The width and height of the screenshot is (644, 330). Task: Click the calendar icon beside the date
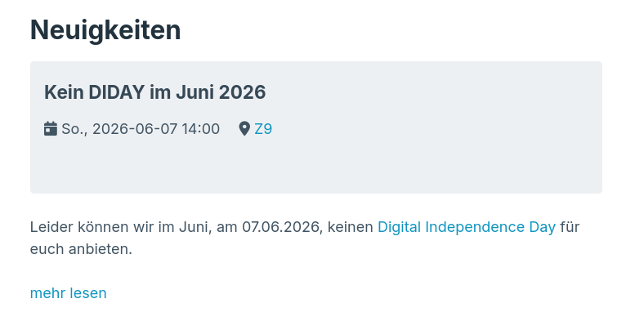[51, 128]
